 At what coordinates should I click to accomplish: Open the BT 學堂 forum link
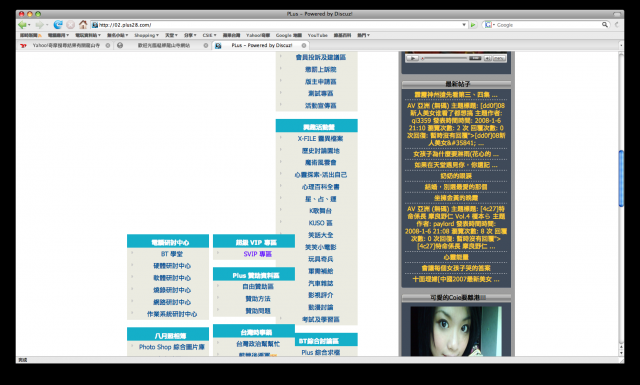(172, 254)
